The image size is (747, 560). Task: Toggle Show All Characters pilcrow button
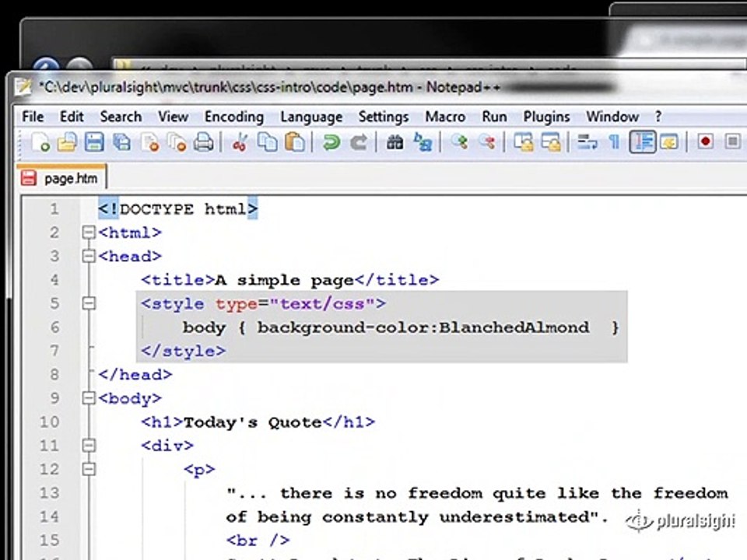point(615,142)
